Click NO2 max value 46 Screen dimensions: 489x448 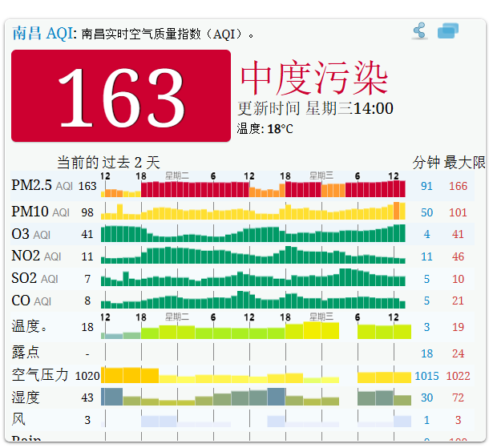tap(458, 256)
